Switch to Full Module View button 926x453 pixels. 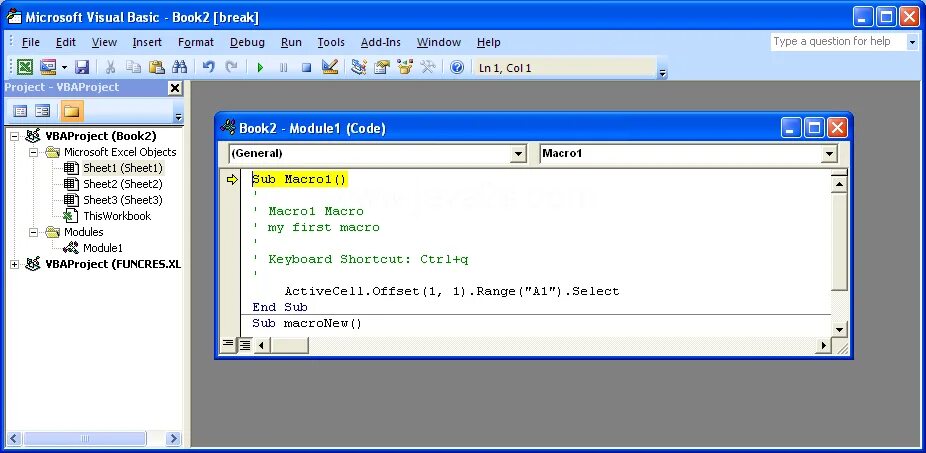244,345
